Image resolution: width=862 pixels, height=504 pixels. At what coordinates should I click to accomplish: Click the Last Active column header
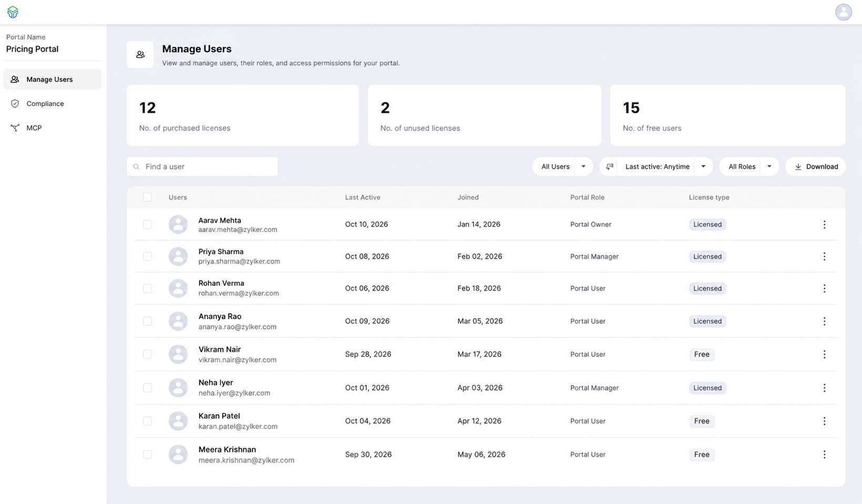(x=363, y=198)
